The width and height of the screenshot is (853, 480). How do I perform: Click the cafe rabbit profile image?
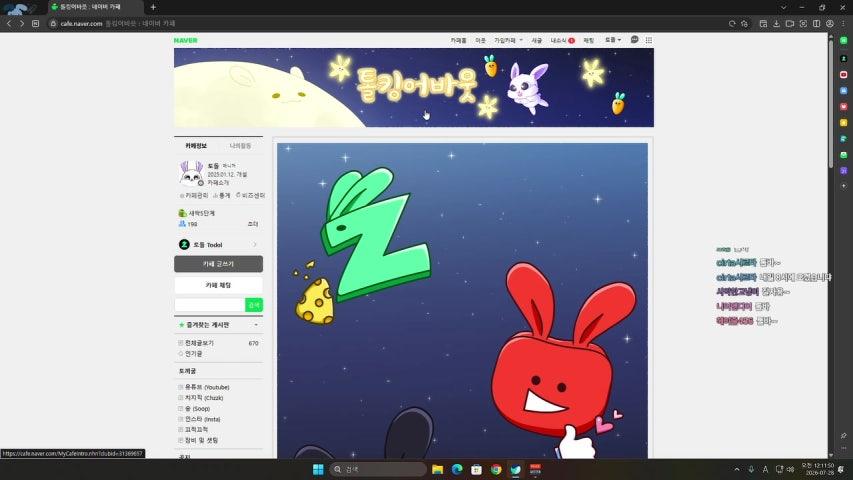click(191, 174)
